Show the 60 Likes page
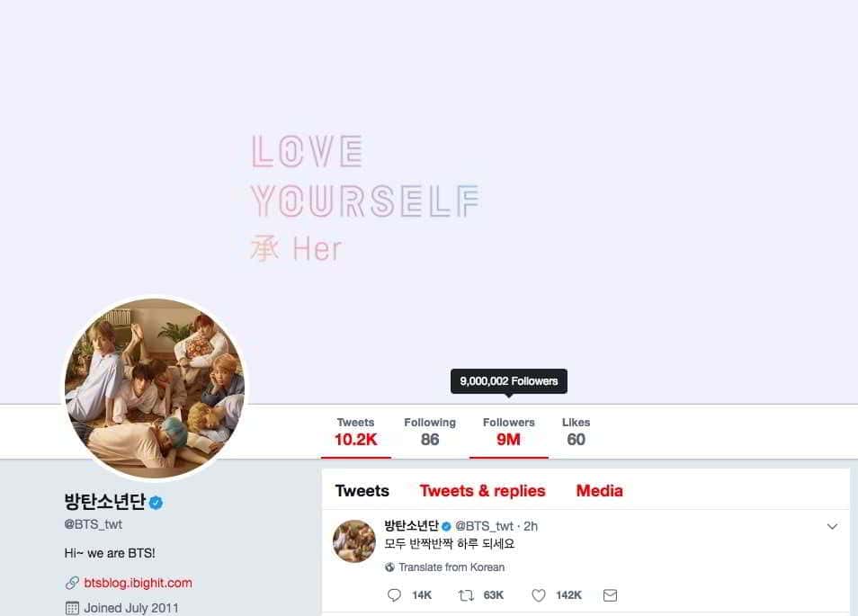 click(576, 432)
